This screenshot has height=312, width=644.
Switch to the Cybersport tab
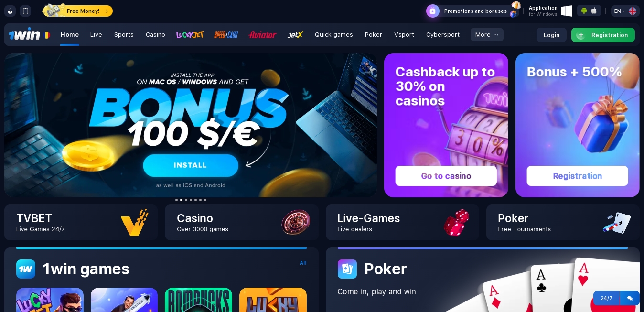(443, 35)
